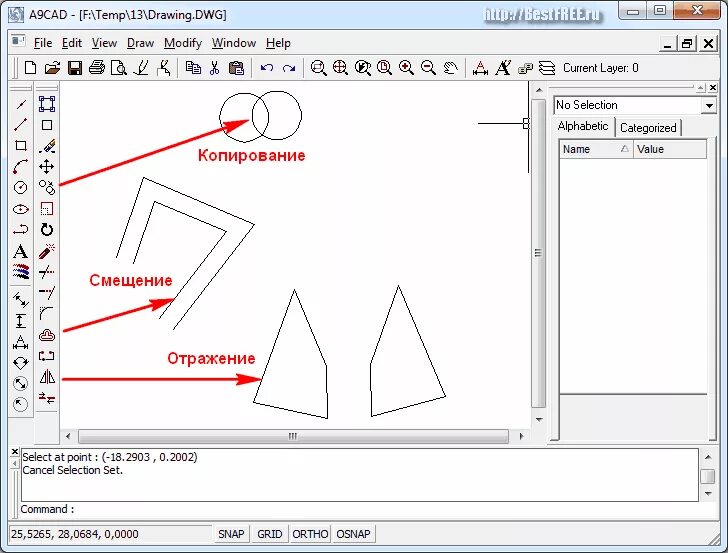Toggle GRID display in status bar

269,534
